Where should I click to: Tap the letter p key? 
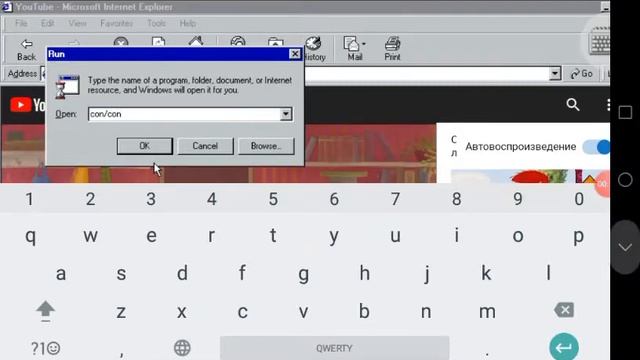click(x=578, y=236)
